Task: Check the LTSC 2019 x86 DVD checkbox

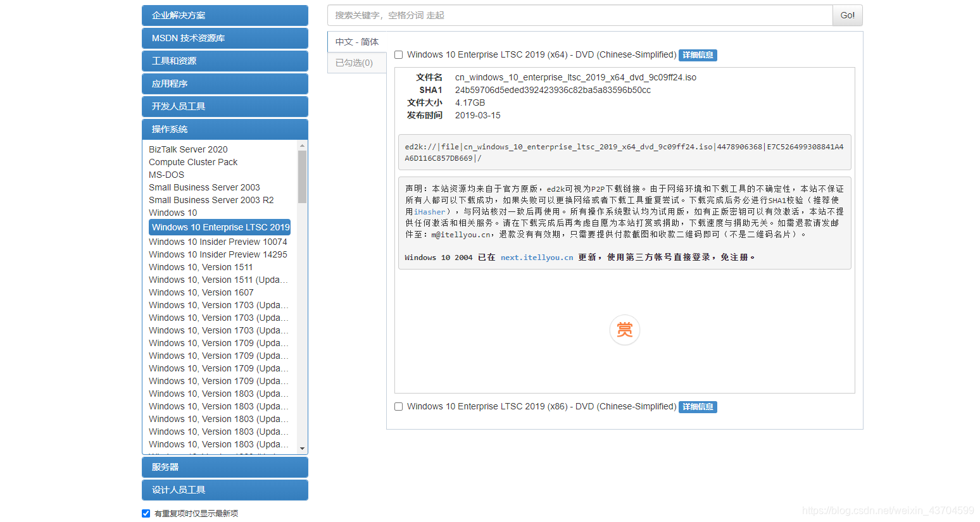Action: pos(399,407)
